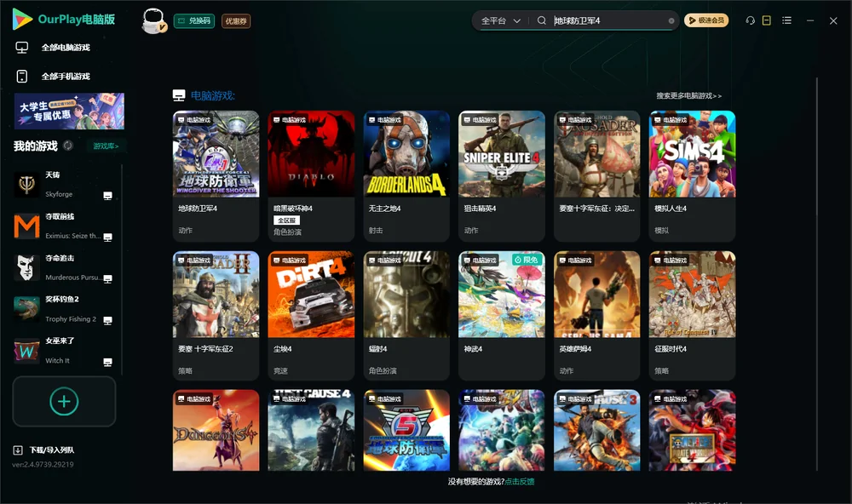
Task: Open the 要塞 十字军东征2 card
Action: [x=216, y=316]
